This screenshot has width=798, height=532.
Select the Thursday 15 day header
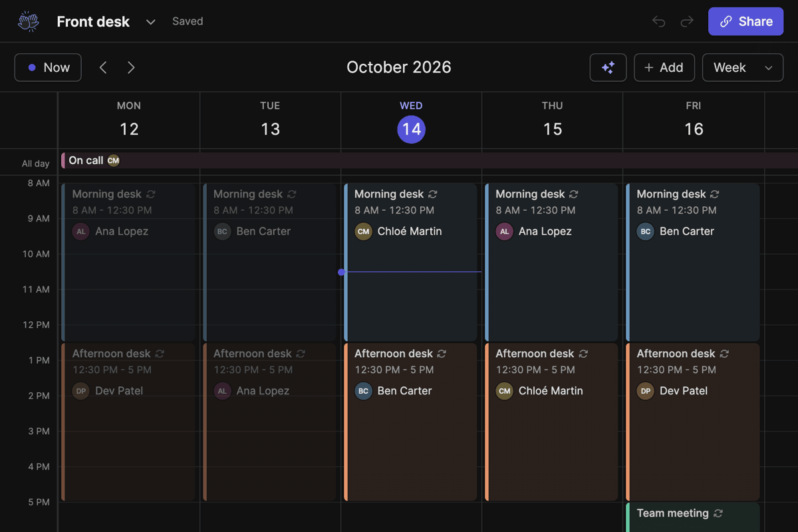552,120
